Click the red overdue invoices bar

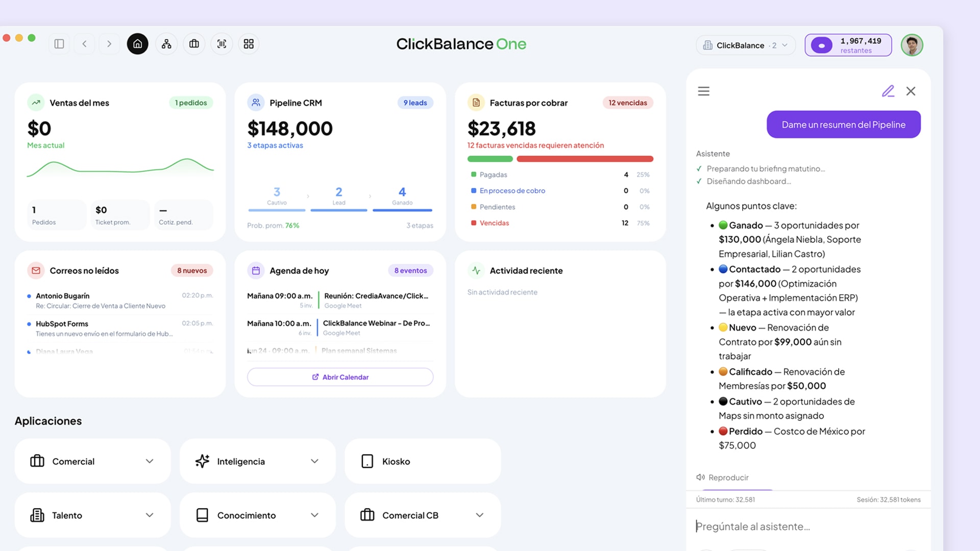585,159
